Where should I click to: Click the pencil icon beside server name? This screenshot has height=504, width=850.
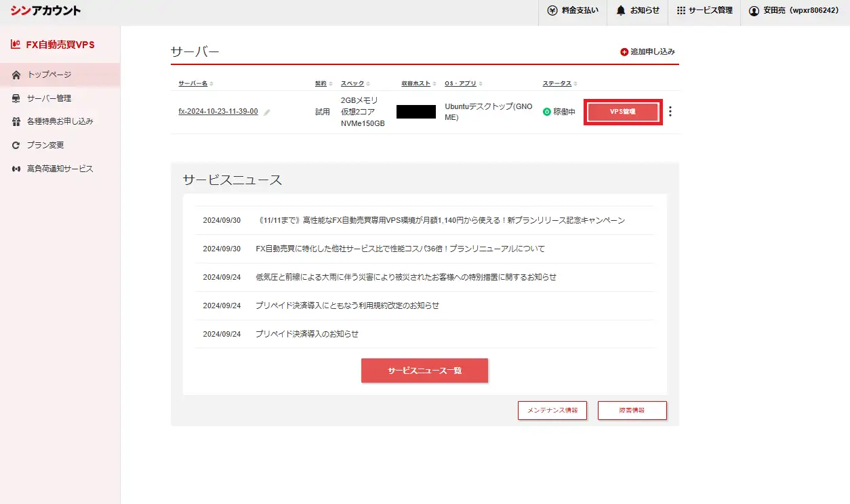267,112
